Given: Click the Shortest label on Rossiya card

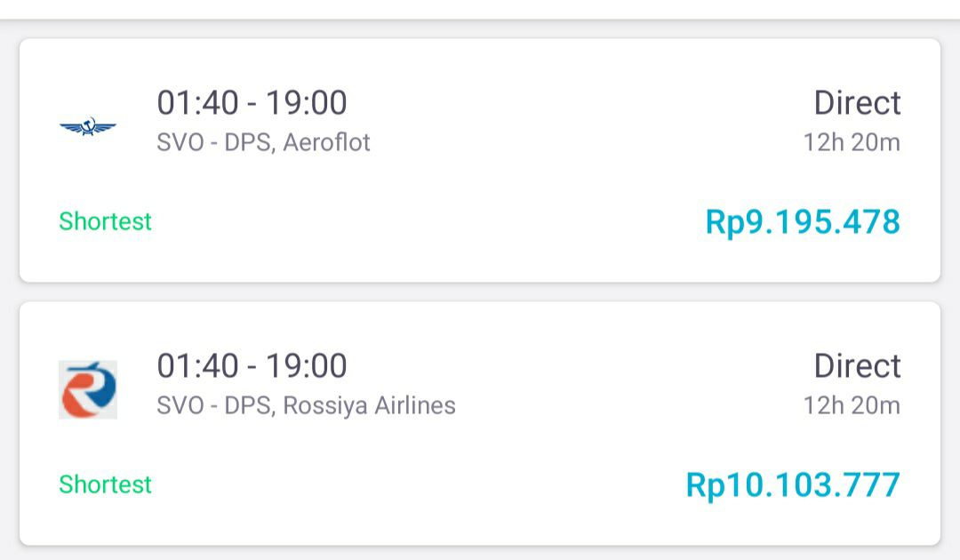Looking at the screenshot, I should coord(105,484).
